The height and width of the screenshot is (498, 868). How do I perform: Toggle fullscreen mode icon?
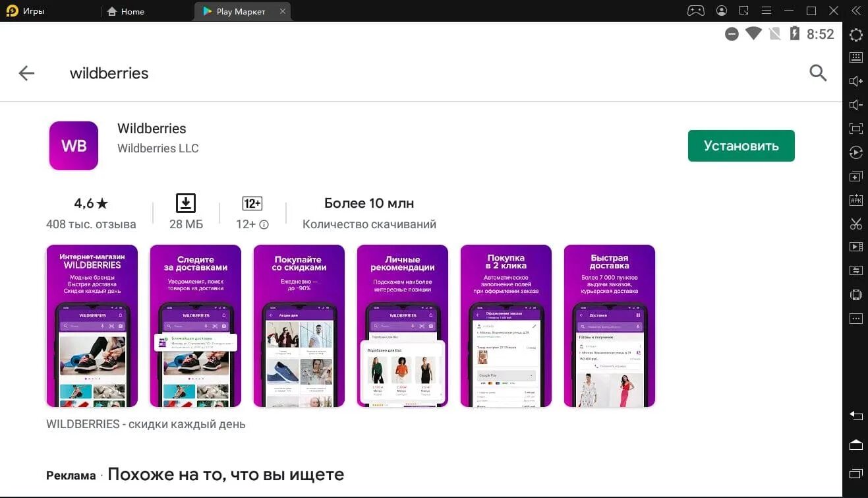point(855,129)
